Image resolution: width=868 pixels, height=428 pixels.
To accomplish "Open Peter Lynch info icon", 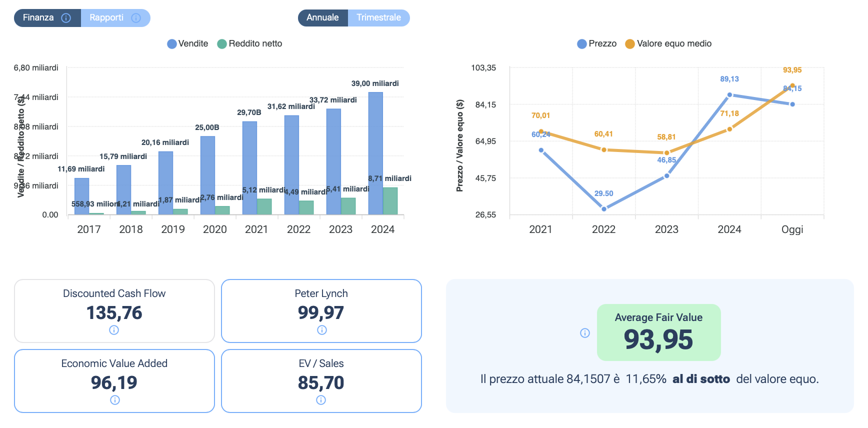I will 322,330.
